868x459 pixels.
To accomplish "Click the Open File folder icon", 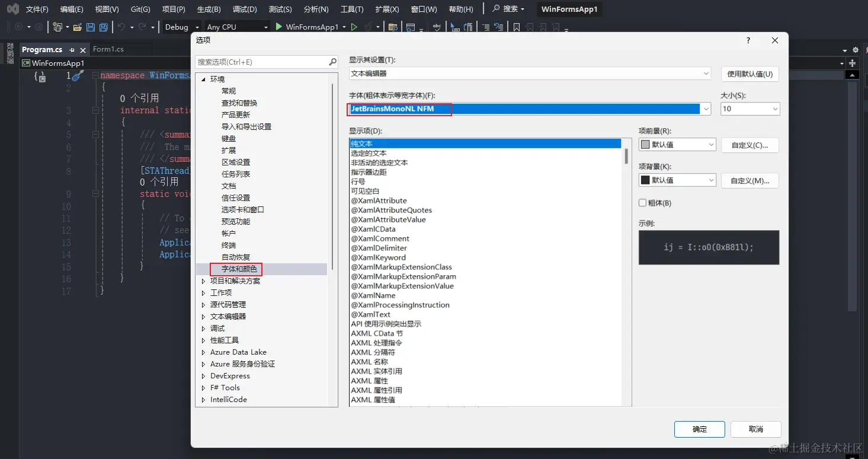I will [78, 27].
